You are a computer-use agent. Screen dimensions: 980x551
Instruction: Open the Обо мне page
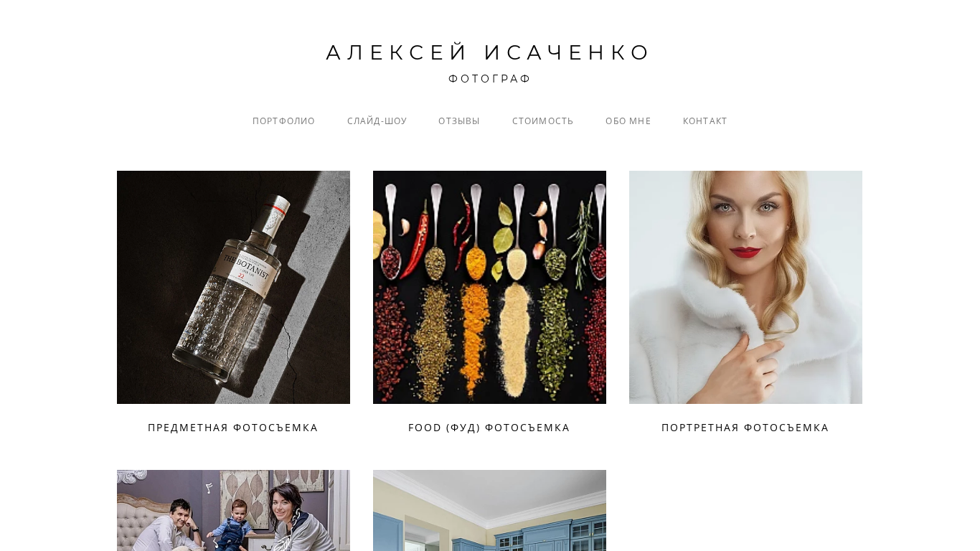[x=628, y=121]
